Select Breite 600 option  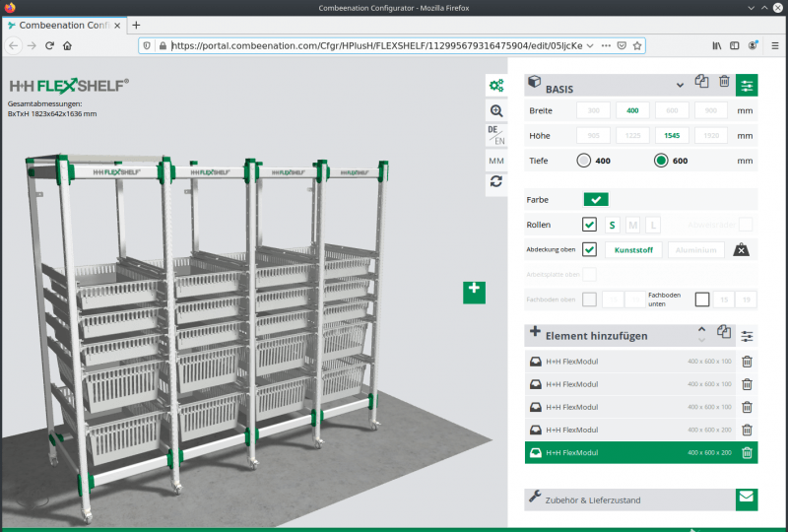point(672,110)
